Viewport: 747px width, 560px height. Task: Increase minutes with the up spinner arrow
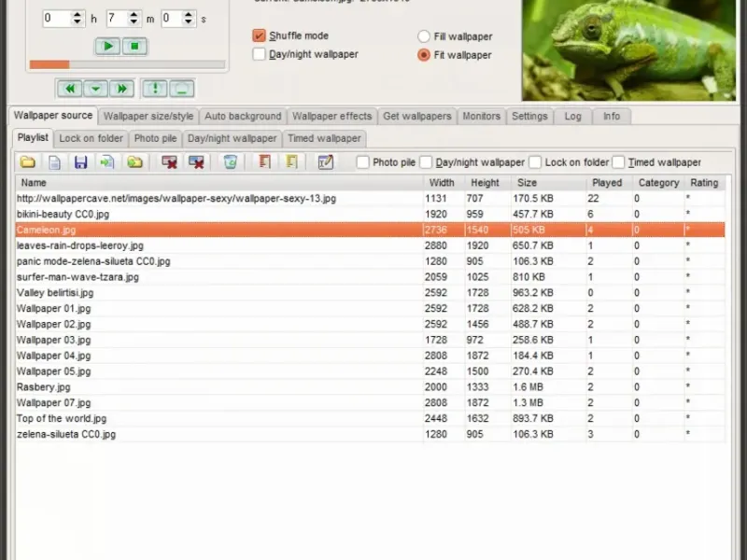pyautogui.click(x=134, y=14)
